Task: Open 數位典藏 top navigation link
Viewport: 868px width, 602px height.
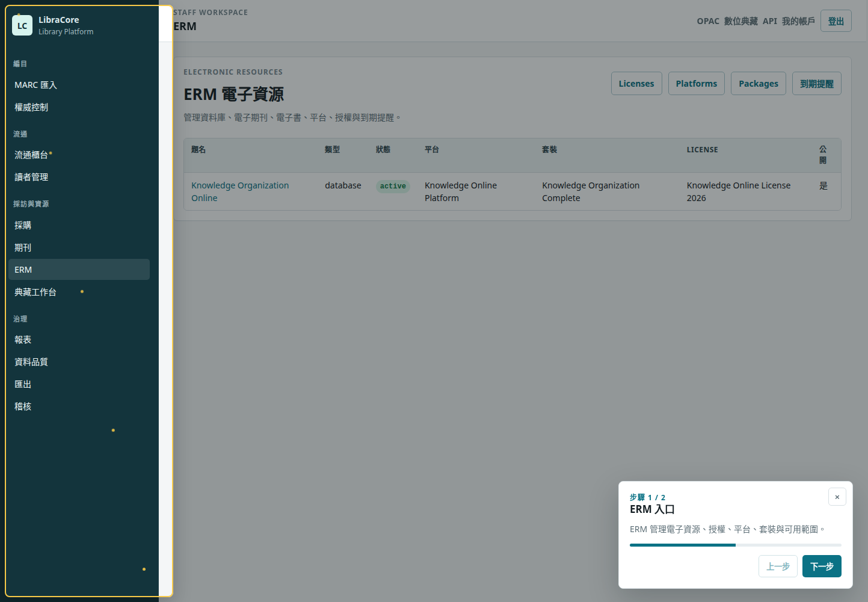Action: pyautogui.click(x=740, y=21)
